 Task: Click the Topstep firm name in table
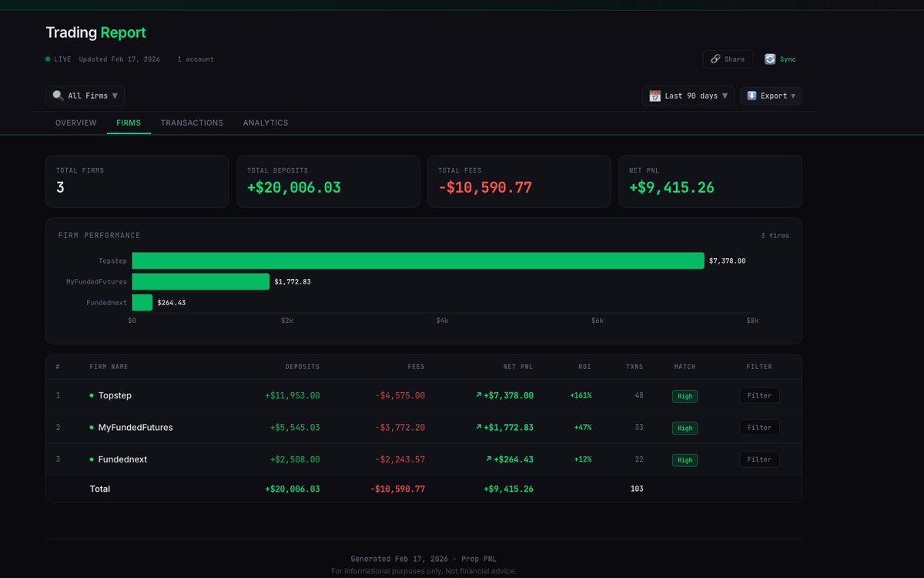[x=115, y=395]
